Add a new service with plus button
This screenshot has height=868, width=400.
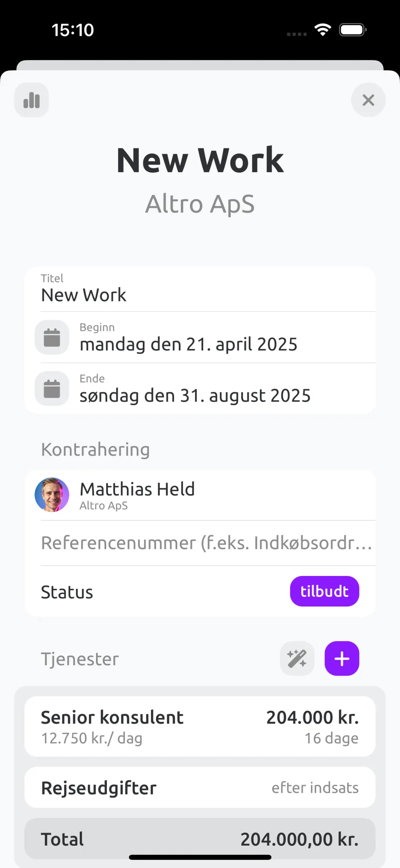point(342,658)
